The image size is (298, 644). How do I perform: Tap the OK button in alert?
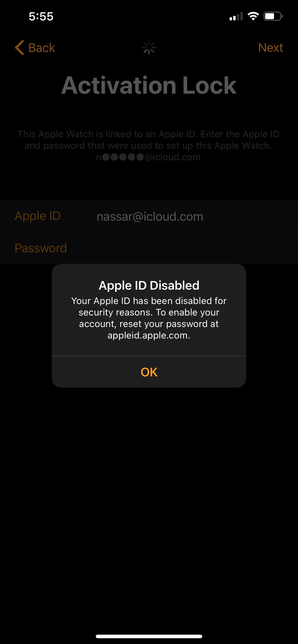pyautogui.click(x=149, y=372)
